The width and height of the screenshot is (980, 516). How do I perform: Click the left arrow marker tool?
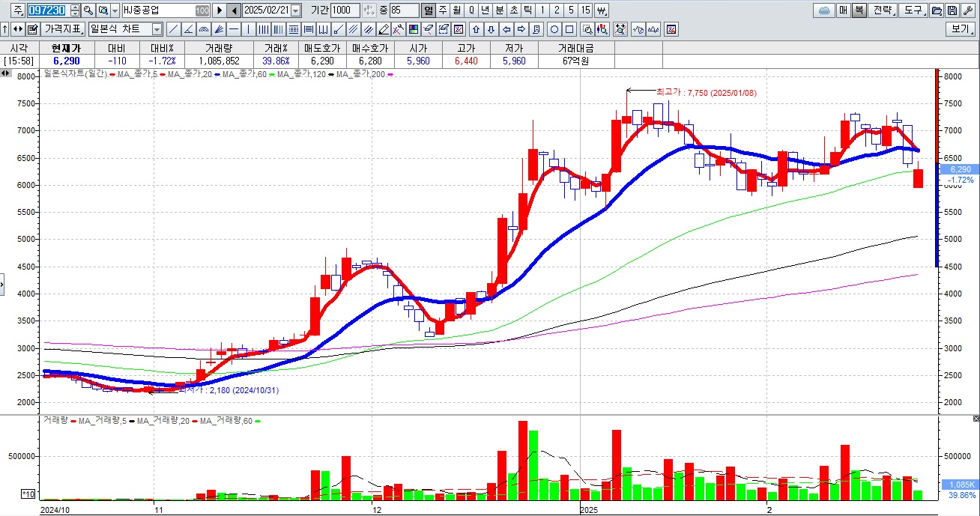pos(506,29)
